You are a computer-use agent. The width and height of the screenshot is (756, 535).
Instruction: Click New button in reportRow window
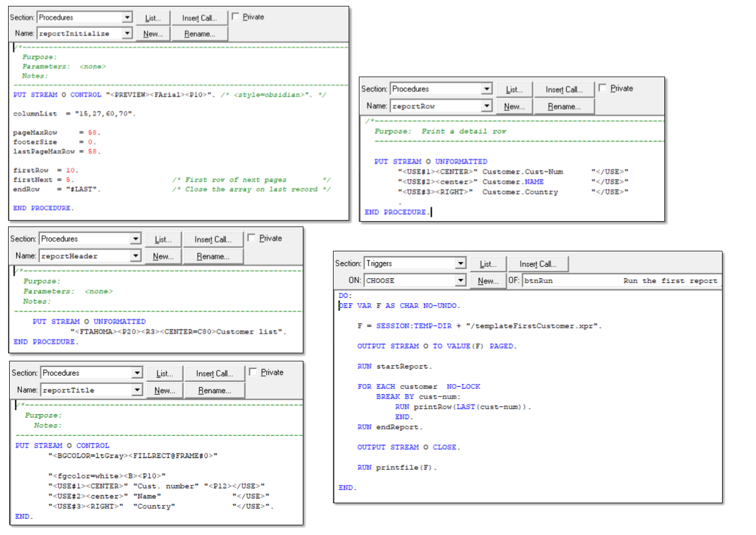[x=514, y=107]
